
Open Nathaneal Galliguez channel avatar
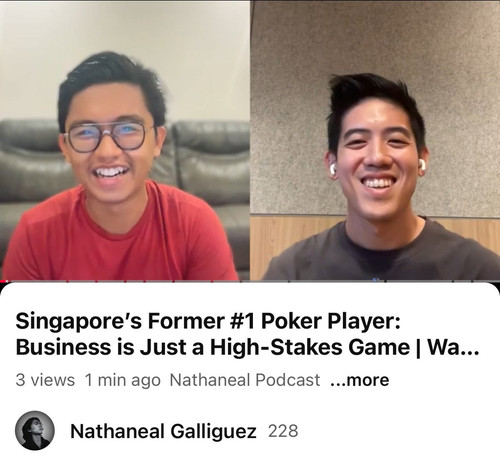(x=35, y=430)
